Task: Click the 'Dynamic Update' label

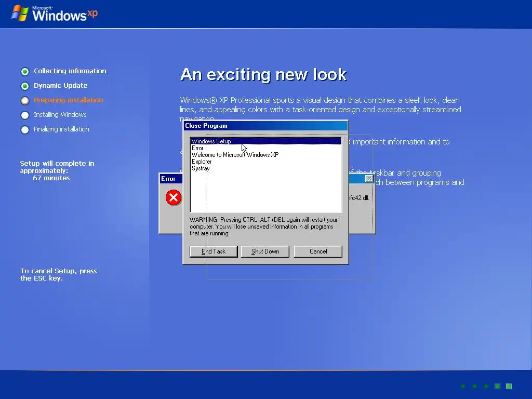Action: coord(61,86)
